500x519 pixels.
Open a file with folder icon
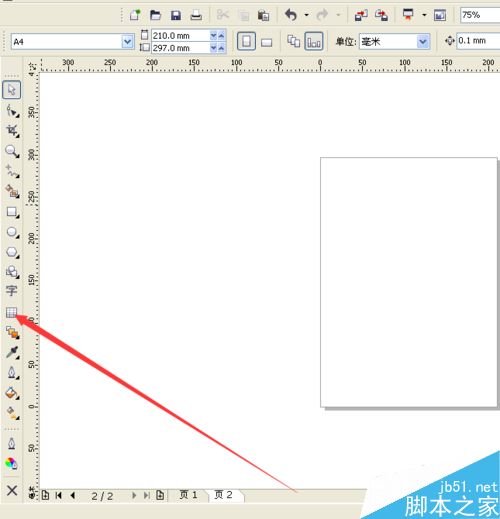click(155, 15)
